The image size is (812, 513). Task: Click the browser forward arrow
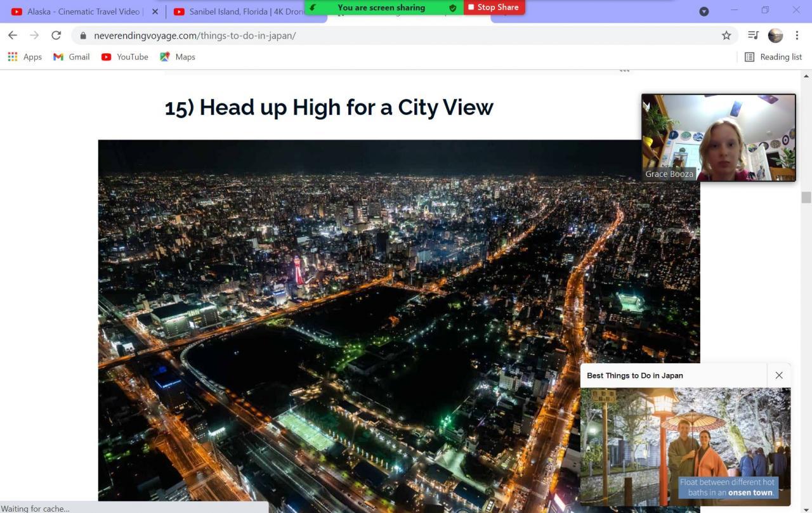pos(34,36)
